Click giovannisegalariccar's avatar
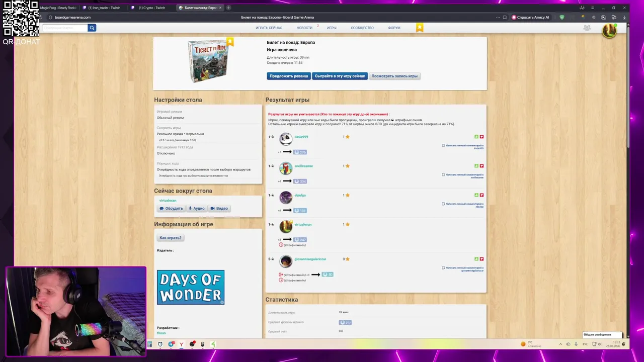The width and height of the screenshot is (644, 362). pyautogui.click(x=286, y=261)
